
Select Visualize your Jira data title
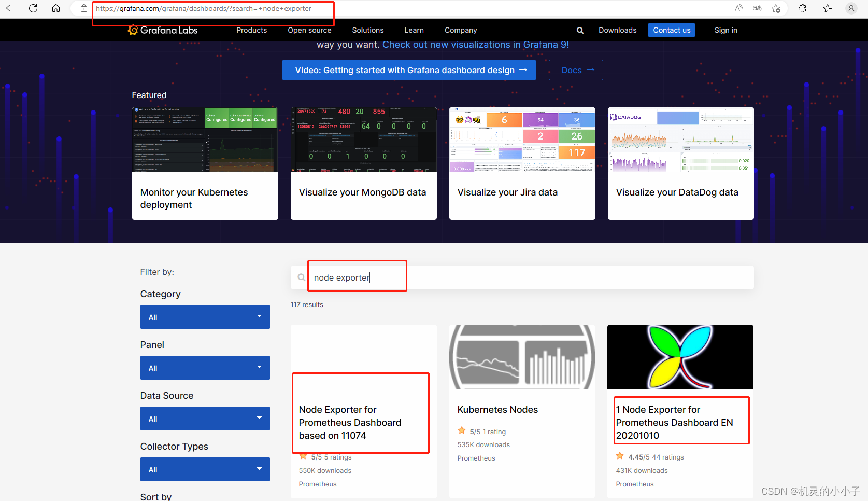507,192
